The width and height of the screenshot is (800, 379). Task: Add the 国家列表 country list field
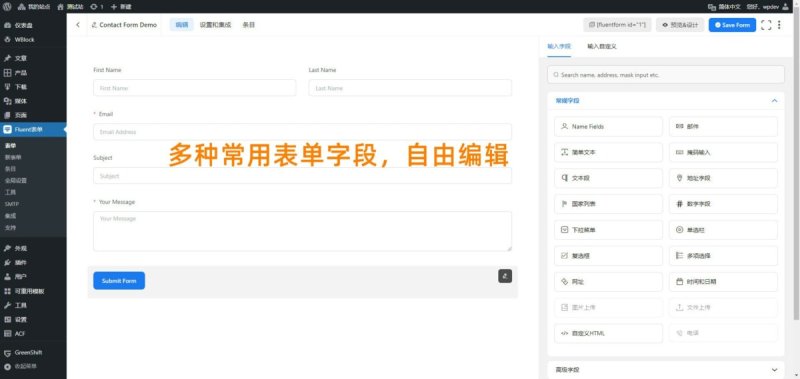608,204
